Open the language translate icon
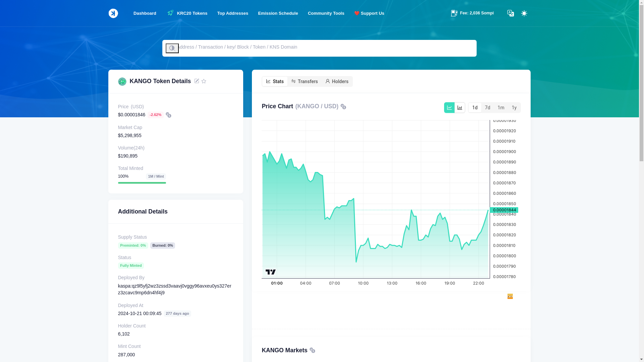Image resolution: width=644 pixels, height=362 pixels. click(x=511, y=13)
